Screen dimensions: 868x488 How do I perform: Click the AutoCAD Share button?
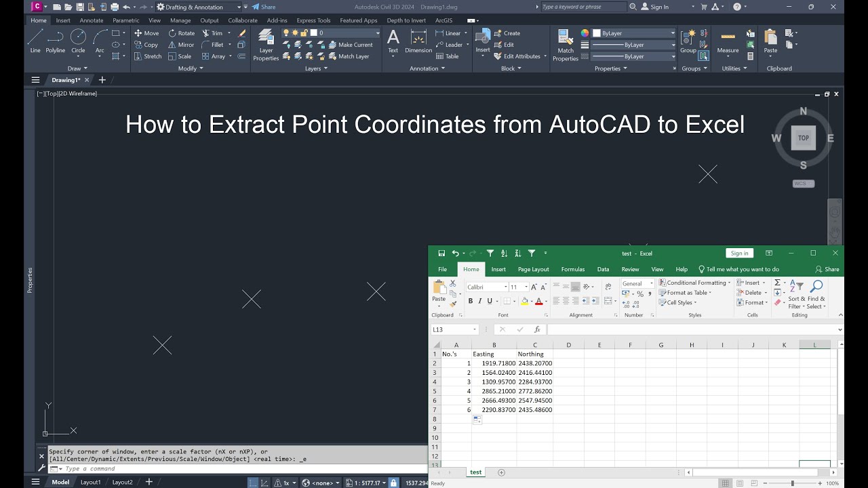pyautogui.click(x=264, y=7)
